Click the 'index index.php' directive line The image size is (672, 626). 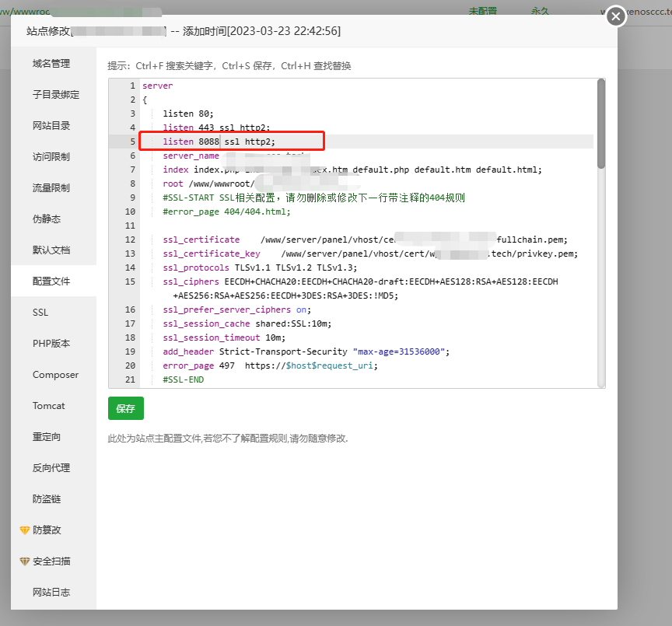(x=352, y=170)
